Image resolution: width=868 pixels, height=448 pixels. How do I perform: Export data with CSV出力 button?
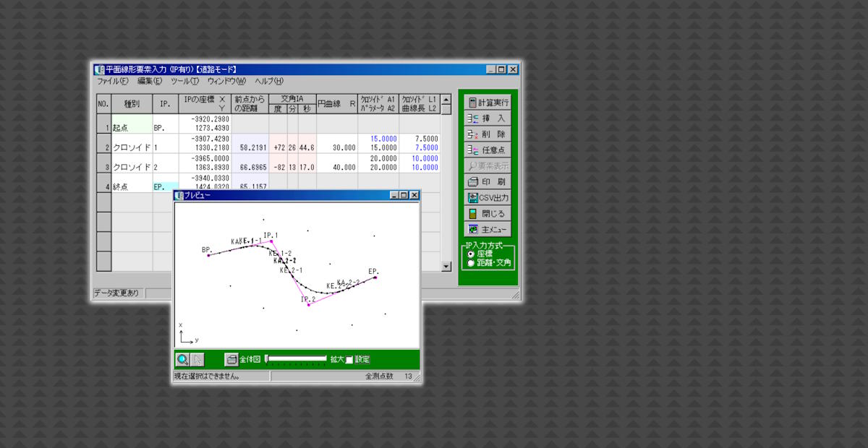487,198
